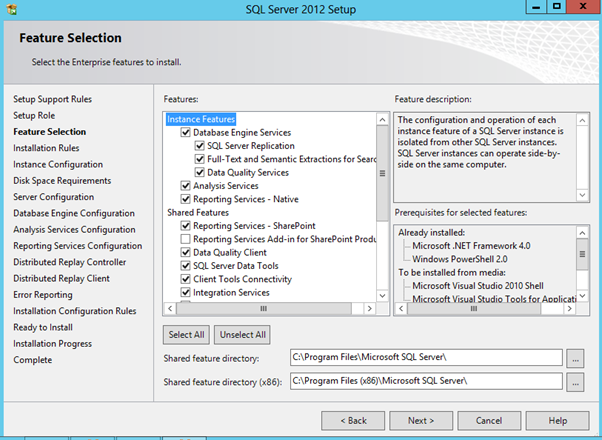Cancel the SQL Server setup
Image resolution: width=602 pixels, height=440 pixels.
(x=489, y=421)
